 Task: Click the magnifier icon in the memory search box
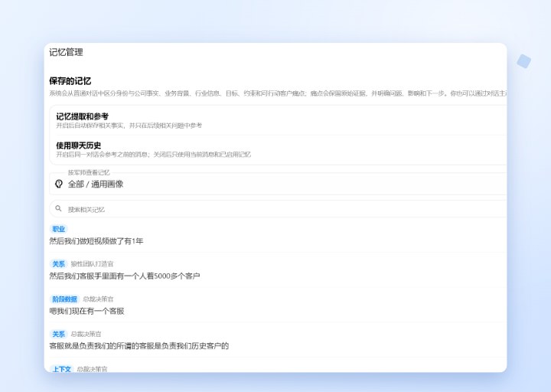coord(58,208)
